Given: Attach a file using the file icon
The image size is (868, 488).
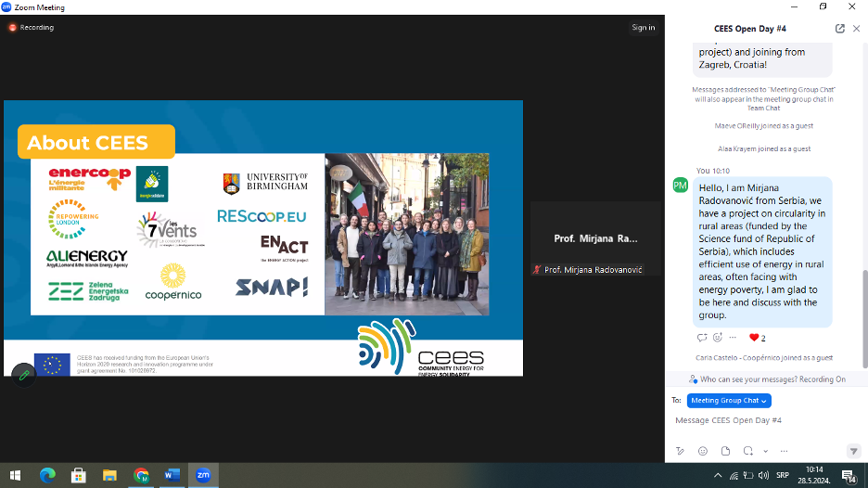Looking at the screenshot, I should click(725, 451).
